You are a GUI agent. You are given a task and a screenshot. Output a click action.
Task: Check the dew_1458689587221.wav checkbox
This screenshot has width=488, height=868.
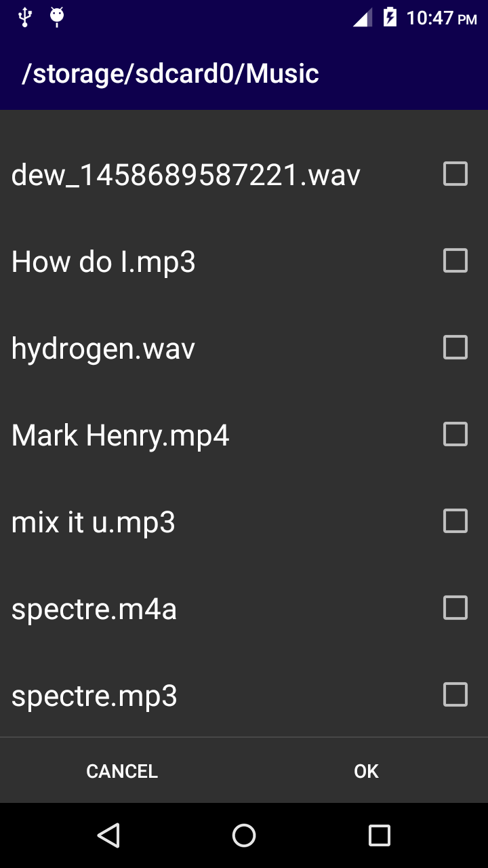click(455, 174)
